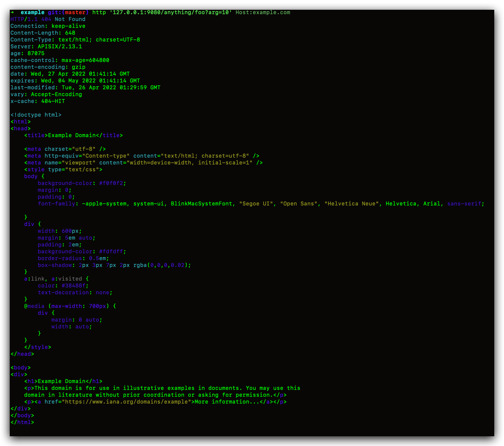Click the '#f0f0f2' background color value
504x446 pixels.
pyautogui.click(x=111, y=183)
